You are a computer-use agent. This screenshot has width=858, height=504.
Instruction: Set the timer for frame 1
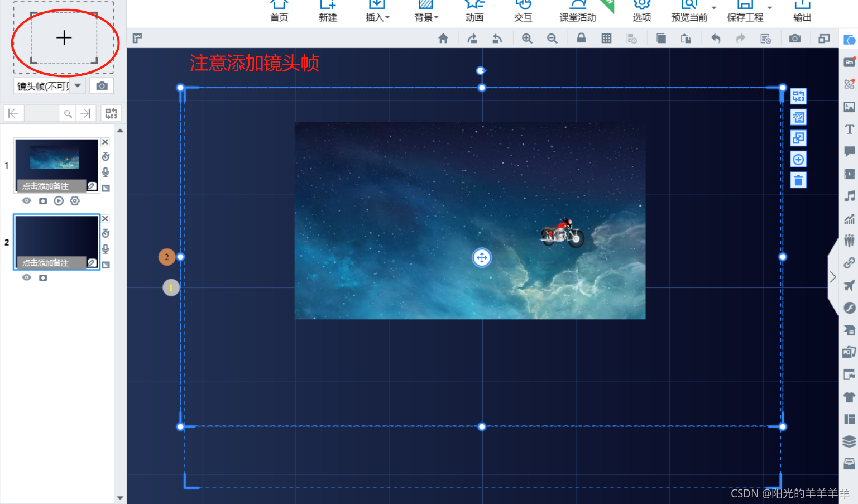[x=106, y=157]
